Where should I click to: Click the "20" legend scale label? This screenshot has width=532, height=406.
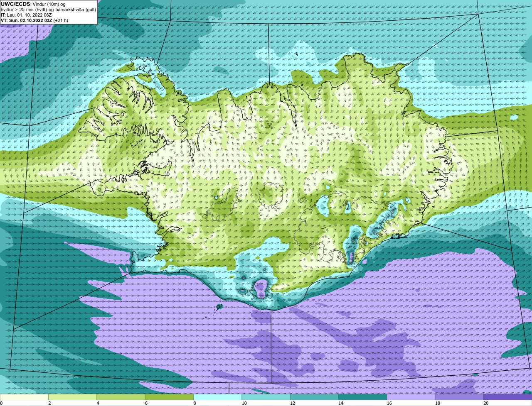(x=486, y=403)
